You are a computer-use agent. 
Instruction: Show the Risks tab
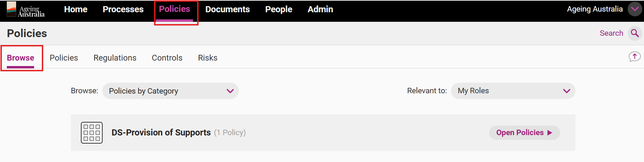pos(208,58)
